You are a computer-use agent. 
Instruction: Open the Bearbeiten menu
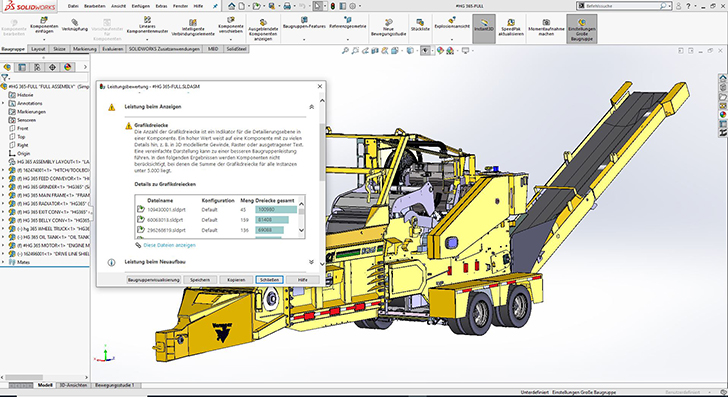[95, 6]
